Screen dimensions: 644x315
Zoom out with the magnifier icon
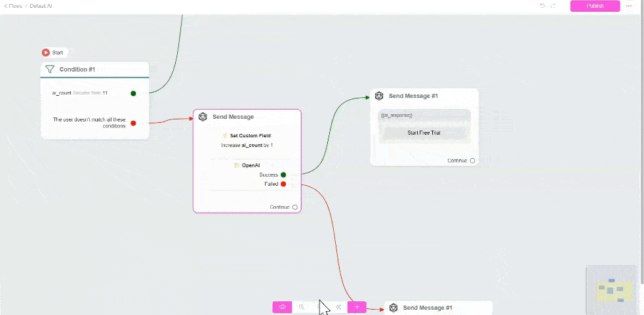[x=302, y=306]
